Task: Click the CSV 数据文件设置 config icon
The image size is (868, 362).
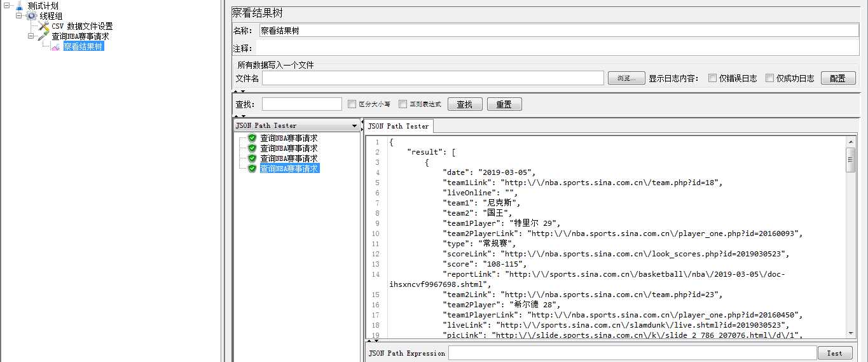Action: click(43, 26)
